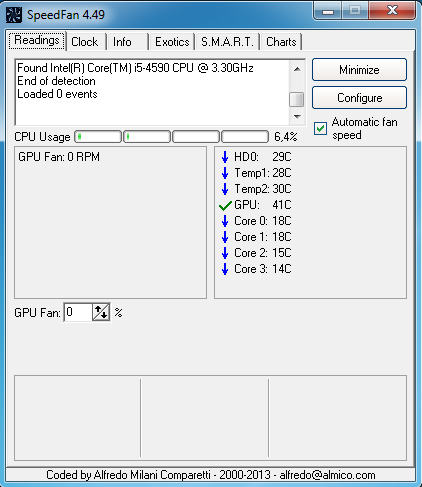Click the green checkmark beside GPU temperature
This screenshot has height=487, width=422.
225,205
